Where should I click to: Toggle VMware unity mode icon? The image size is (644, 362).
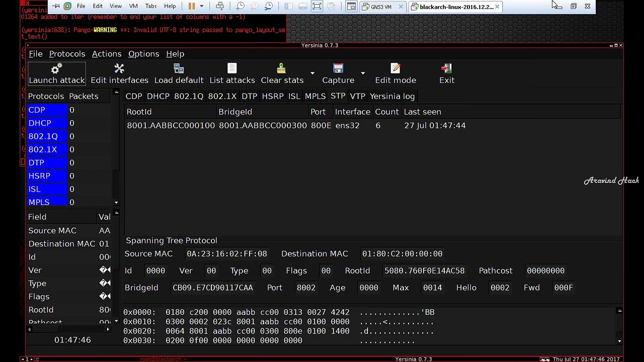coord(331,6)
